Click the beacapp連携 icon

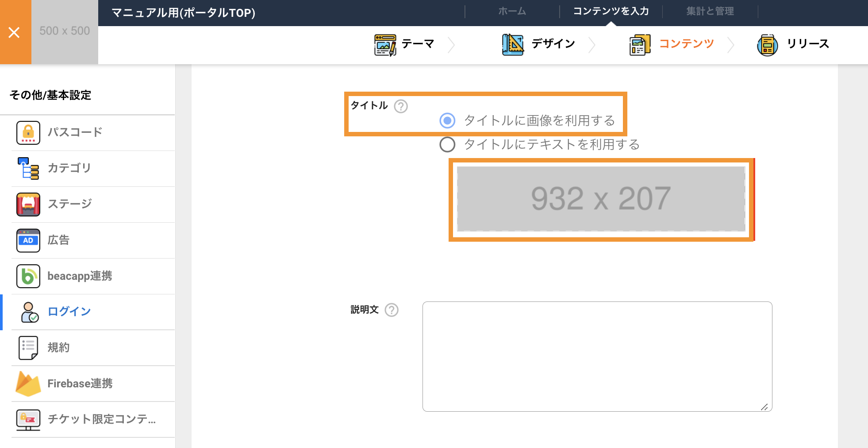pos(28,276)
